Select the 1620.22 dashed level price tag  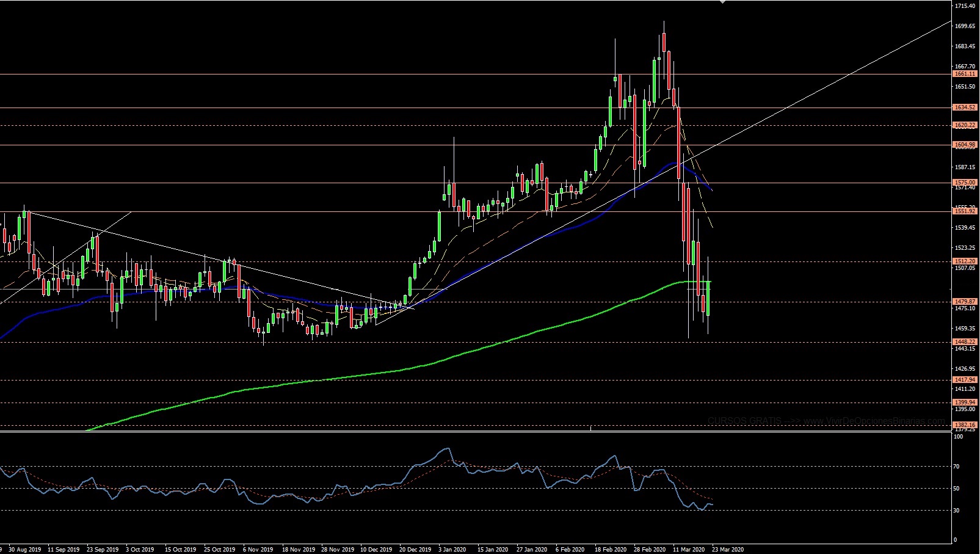965,125
